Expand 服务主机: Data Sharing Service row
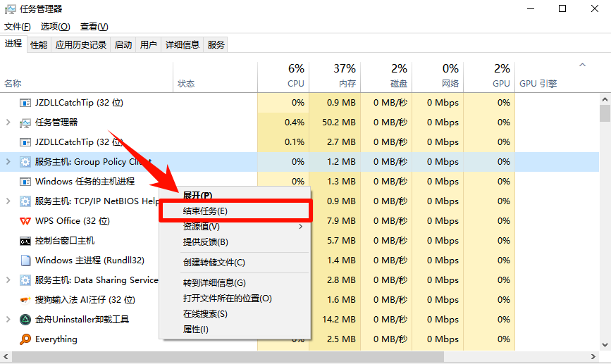 8,280
